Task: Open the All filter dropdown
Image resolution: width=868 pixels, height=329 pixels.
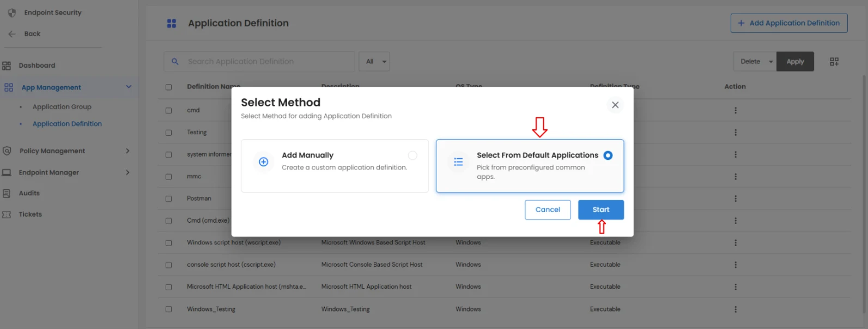Action: (374, 61)
